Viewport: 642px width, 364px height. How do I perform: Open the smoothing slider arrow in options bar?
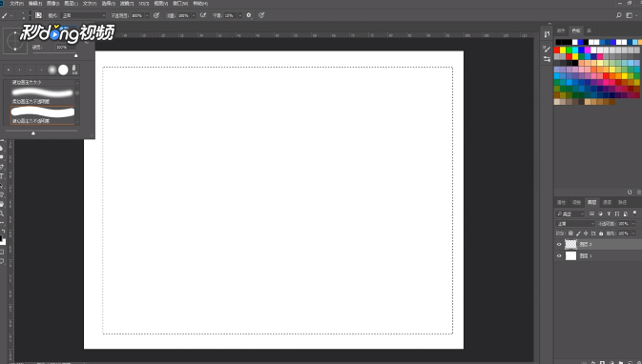tap(240, 15)
